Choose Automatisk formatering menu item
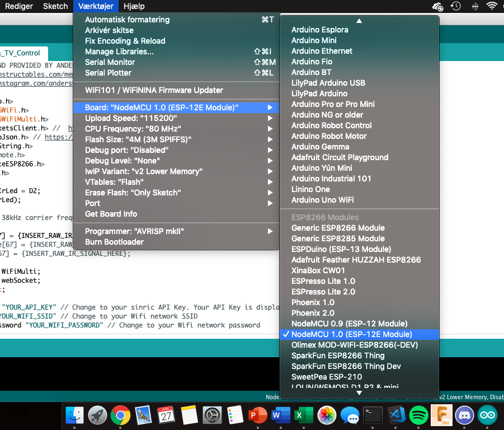504x430 pixels. [176, 20]
